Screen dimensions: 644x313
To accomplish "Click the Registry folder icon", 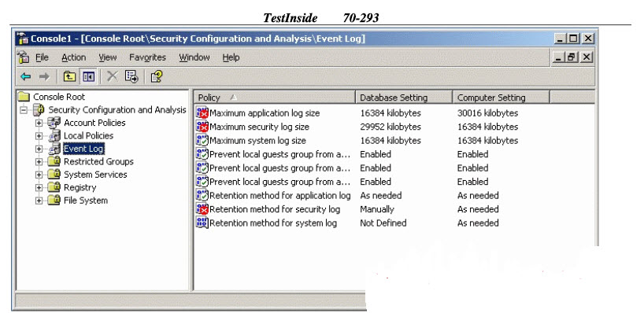I will point(54,187).
